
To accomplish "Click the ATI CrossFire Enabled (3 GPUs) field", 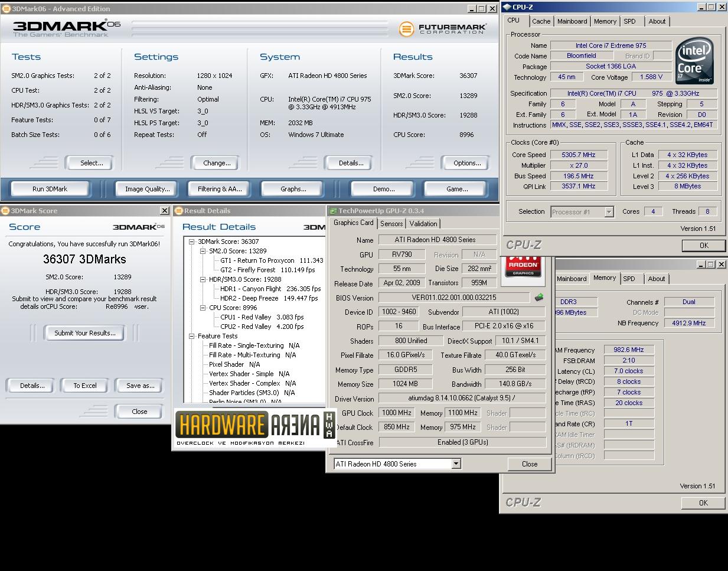I will coord(462,442).
